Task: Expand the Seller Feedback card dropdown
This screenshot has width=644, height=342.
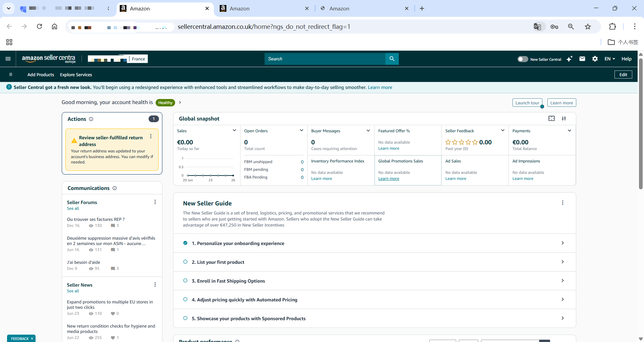Action: (x=502, y=131)
